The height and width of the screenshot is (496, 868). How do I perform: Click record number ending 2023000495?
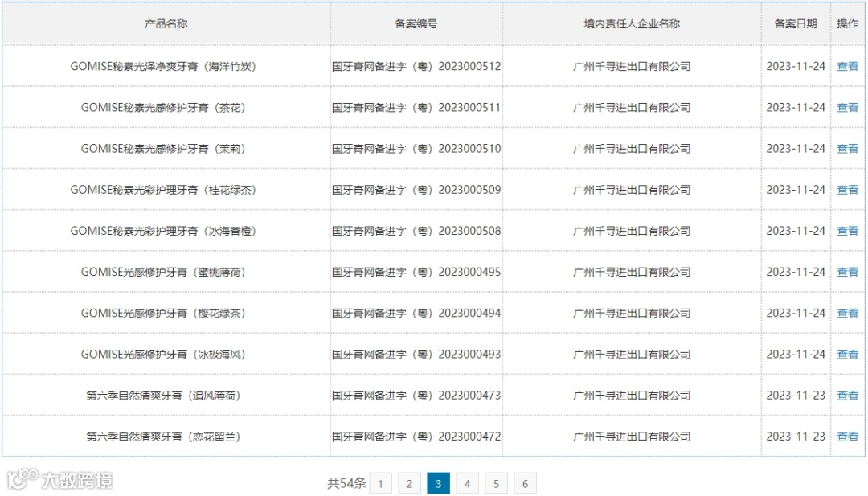click(416, 272)
